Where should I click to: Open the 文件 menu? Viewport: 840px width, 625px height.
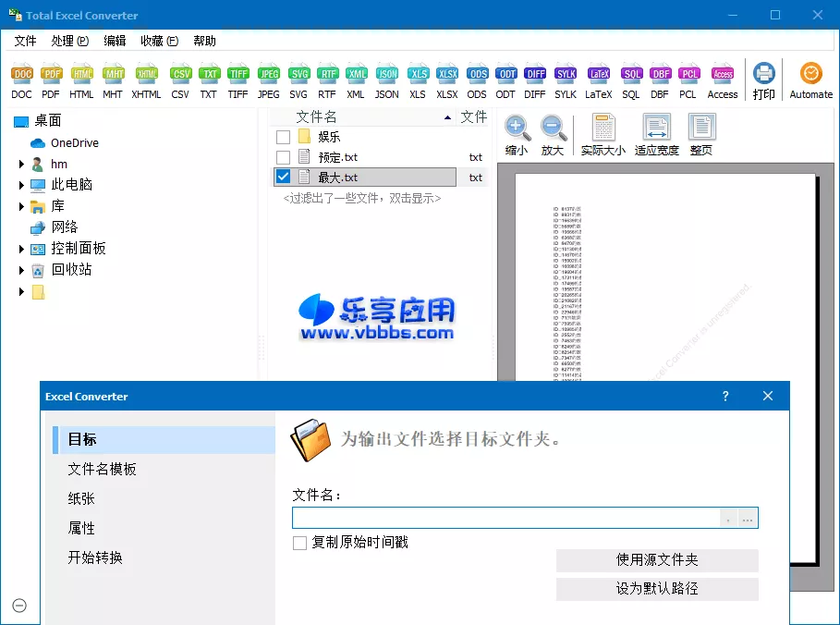click(x=25, y=41)
